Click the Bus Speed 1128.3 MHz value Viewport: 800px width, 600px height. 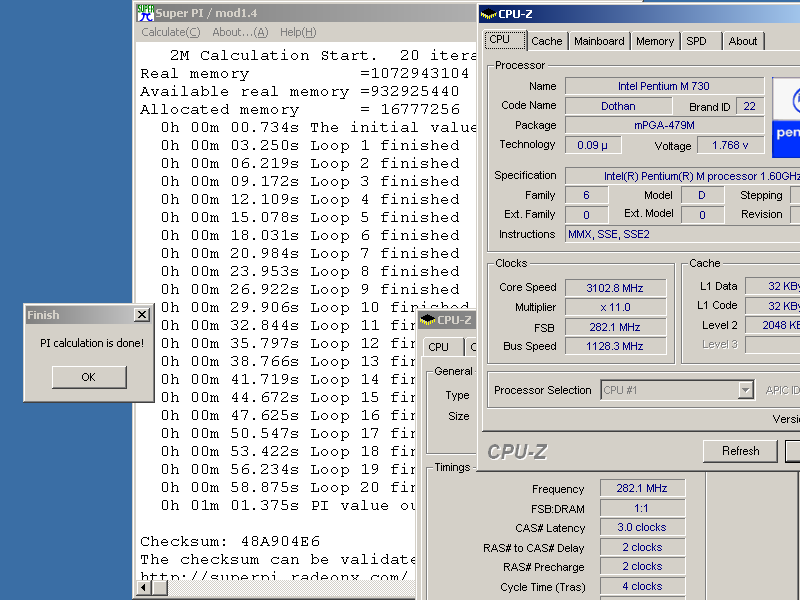(615, 346)
